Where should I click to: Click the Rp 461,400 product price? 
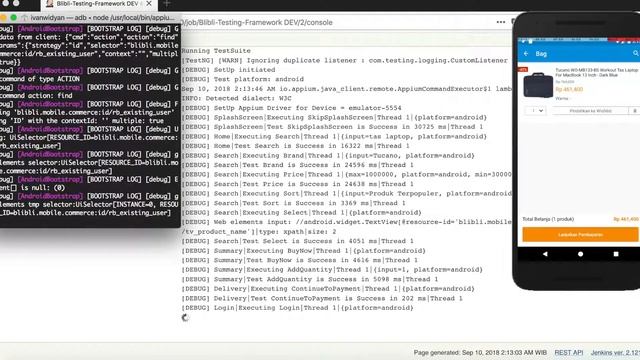click(569, 89)
